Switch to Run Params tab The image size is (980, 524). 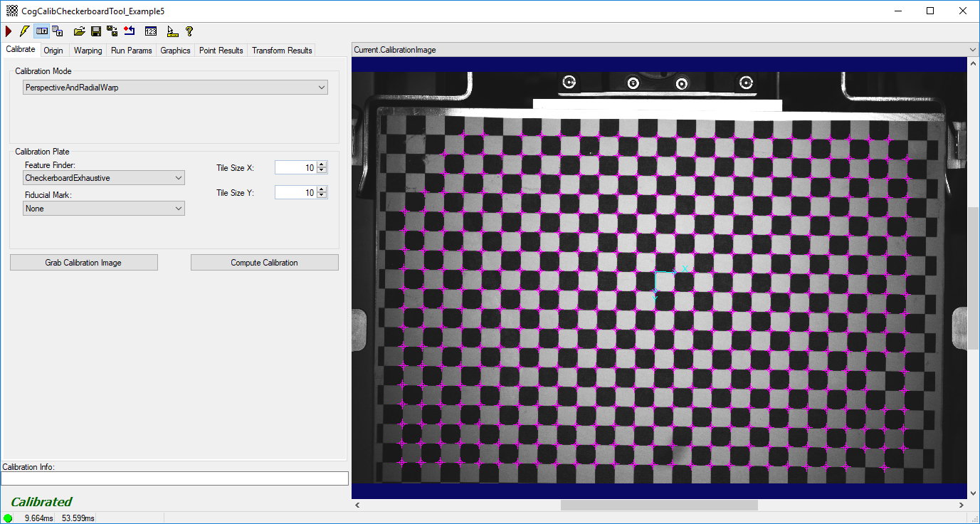pos(132,51)
